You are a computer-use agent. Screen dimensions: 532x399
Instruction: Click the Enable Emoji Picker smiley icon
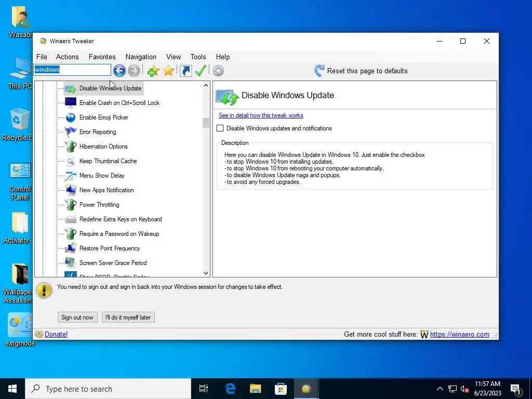[71, 117]
